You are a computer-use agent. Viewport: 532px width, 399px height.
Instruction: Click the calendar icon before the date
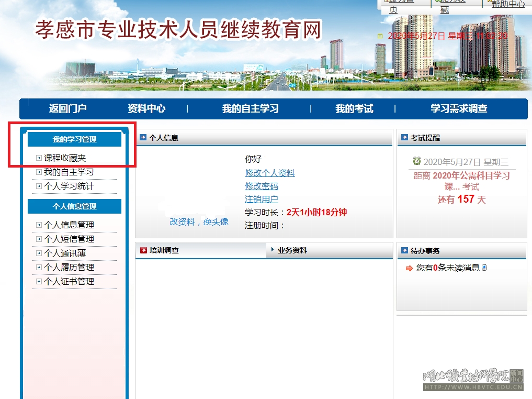[x=380, y=36]
